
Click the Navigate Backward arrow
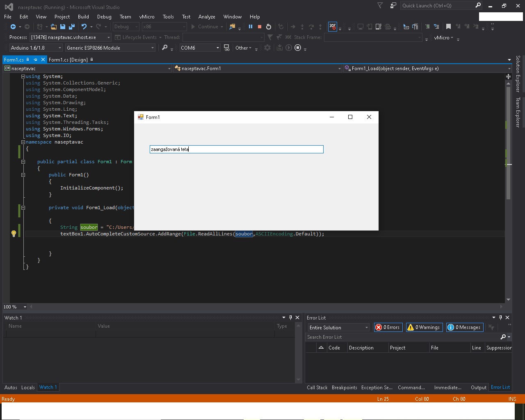tap(13, 27)
